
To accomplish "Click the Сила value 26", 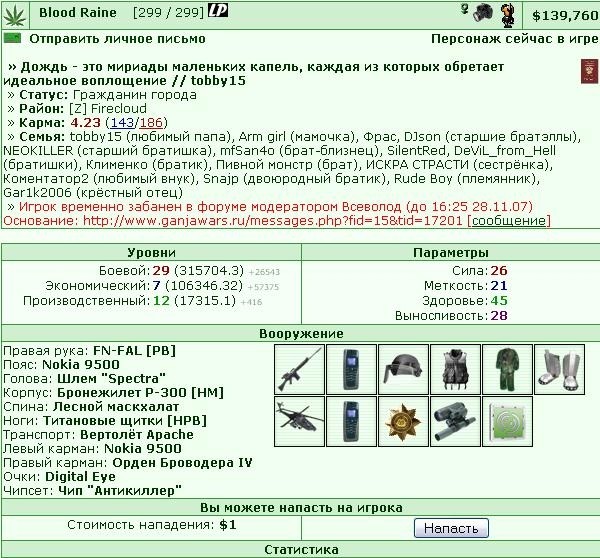I will (499, 271).
